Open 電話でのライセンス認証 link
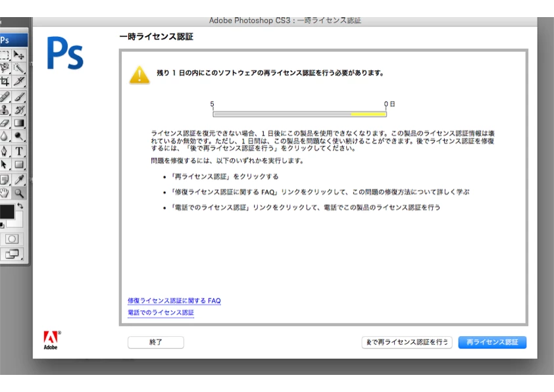 (161, 312)
